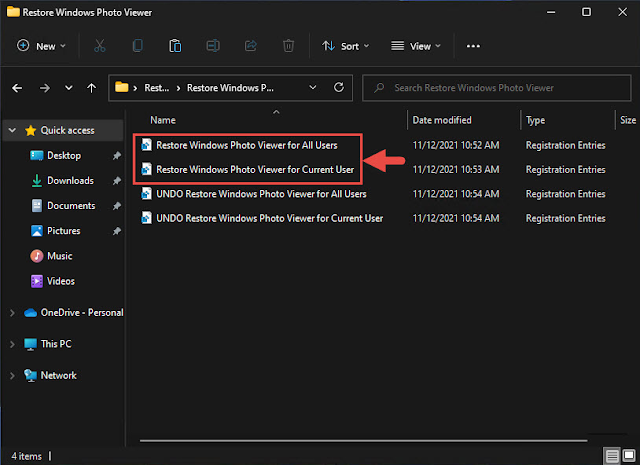Image resolution: width=640 pixels, height=465 pixels.
Task: Click Registration Entries type of first file
Action: [565, 145]
